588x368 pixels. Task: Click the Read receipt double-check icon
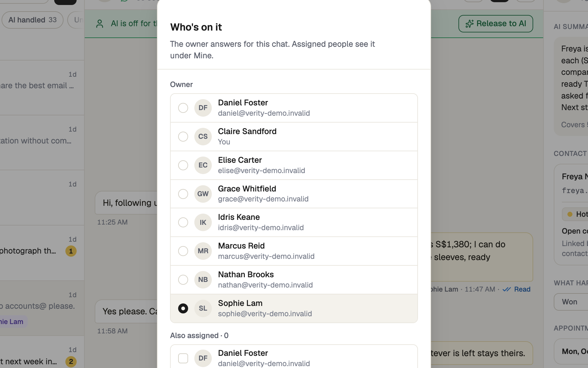click(x=507, y=289)
